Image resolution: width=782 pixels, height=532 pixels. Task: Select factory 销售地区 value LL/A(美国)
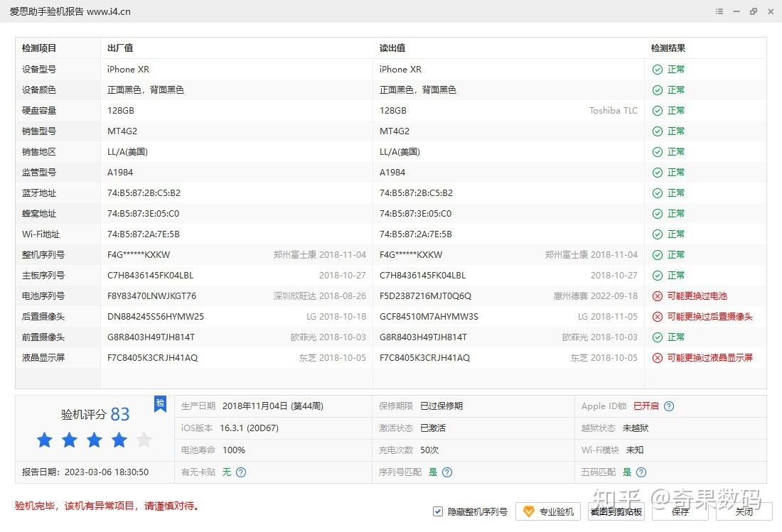(127, 151)
